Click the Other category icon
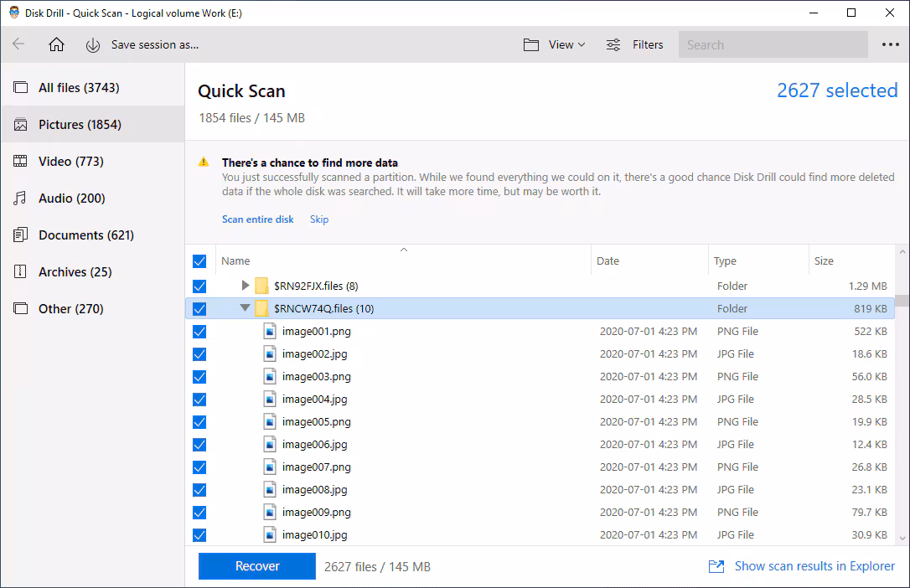This screenshot has height=588, width=910. click(x=20, y=308)
